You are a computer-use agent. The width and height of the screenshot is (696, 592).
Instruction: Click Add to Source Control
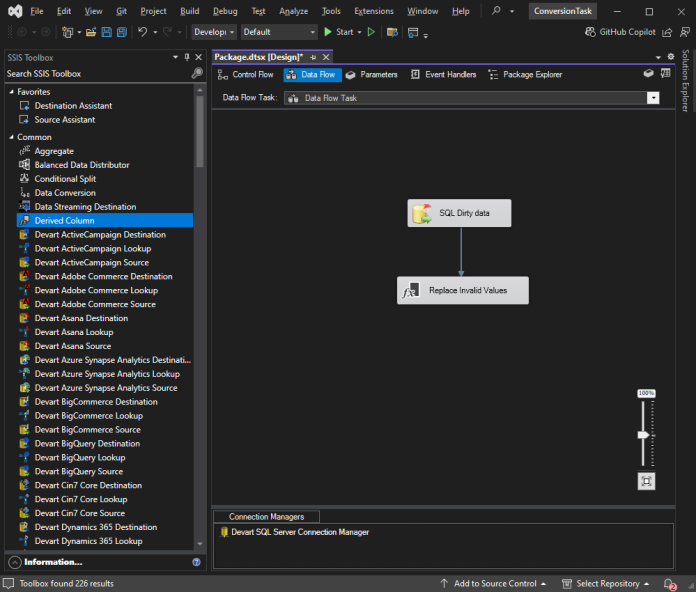pyautogui.click(x=493, y=584)
